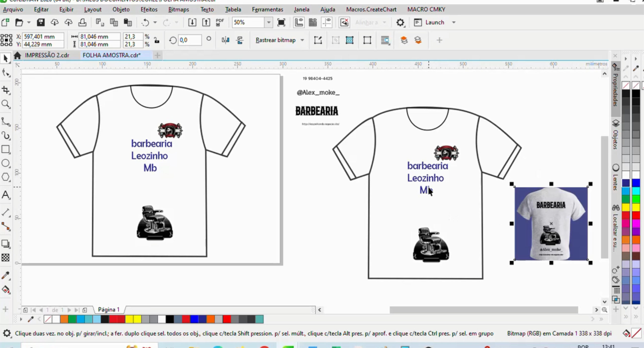Select the Crop tool
The image size is (644, 348).
[6, 90]
